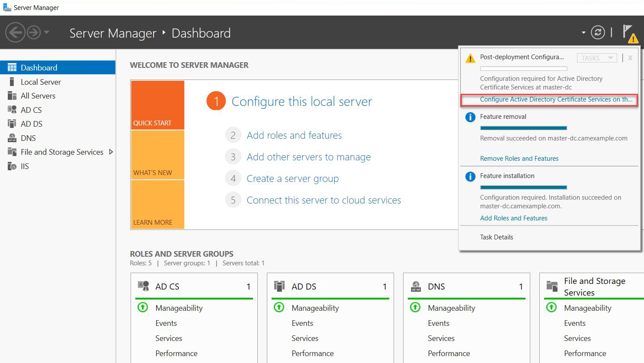Open TASKS dropdown in notification panel
Viewport: 644px width, 363px height.
(x=597, y=58)
